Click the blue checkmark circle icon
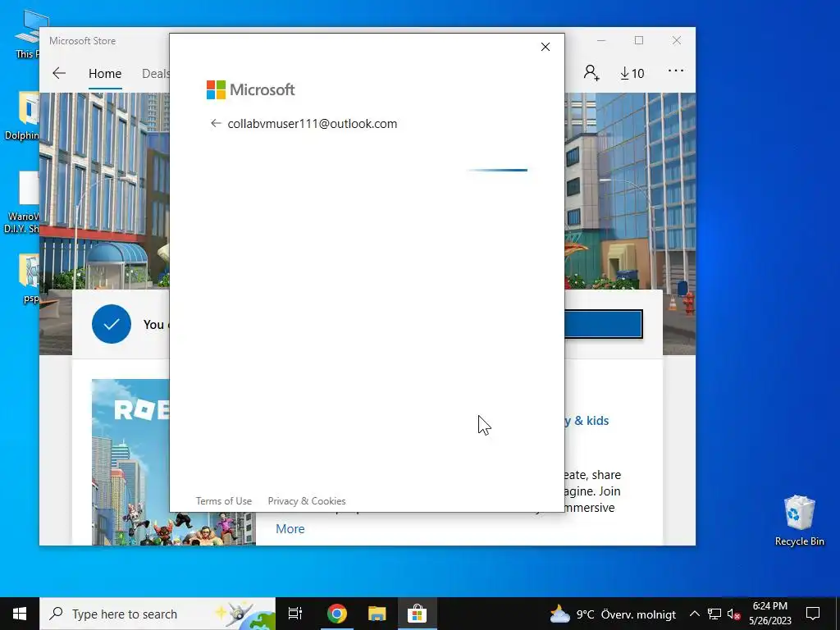Screen dimensions: 840x630 (112, 324)
